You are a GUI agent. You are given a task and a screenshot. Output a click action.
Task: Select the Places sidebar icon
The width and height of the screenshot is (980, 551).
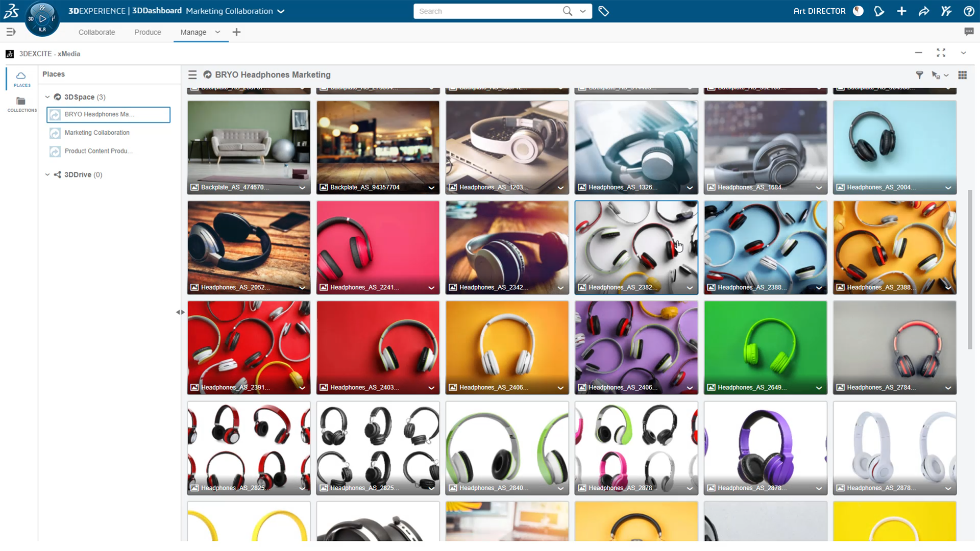21,79
